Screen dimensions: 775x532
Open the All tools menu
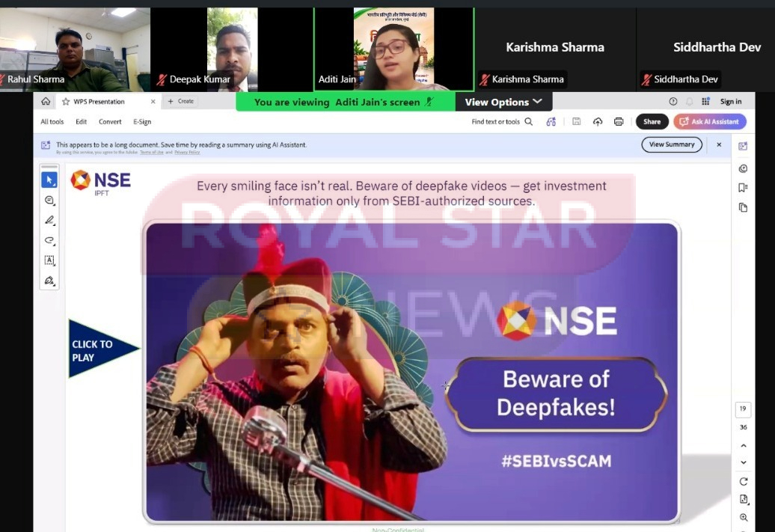tap(52, 122)
